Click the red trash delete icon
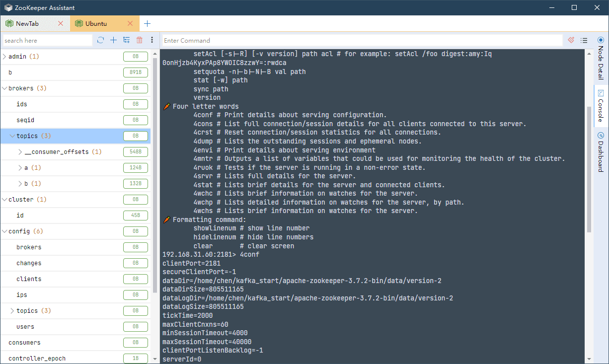The width and height of the screenshot is (609, 364). [x=140, y=40]
